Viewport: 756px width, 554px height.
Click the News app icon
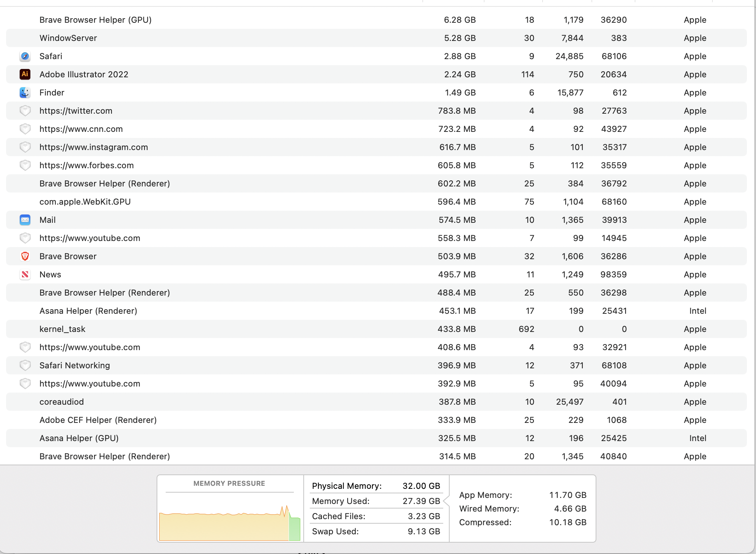[x=25, y=274]
